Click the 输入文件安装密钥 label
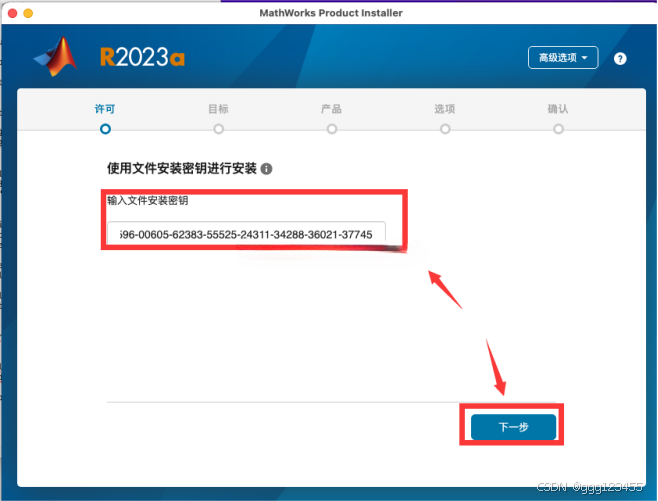 coord(148,201)
